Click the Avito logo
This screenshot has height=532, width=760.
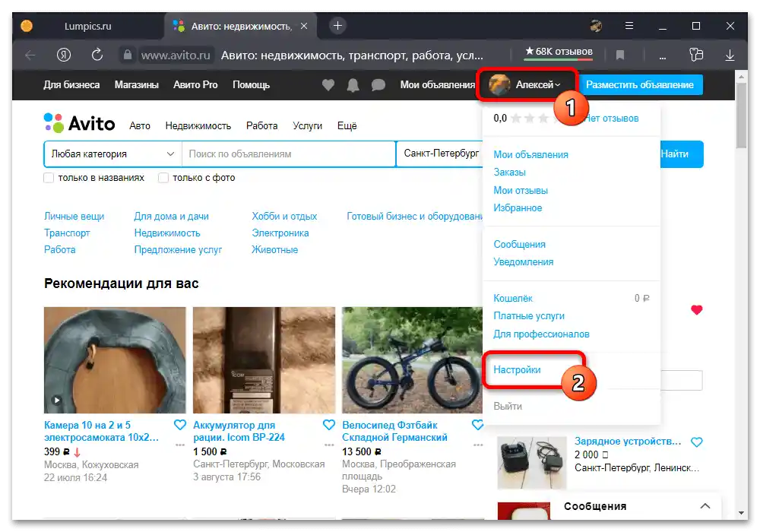pyautogui.click(x=80, y=124)
